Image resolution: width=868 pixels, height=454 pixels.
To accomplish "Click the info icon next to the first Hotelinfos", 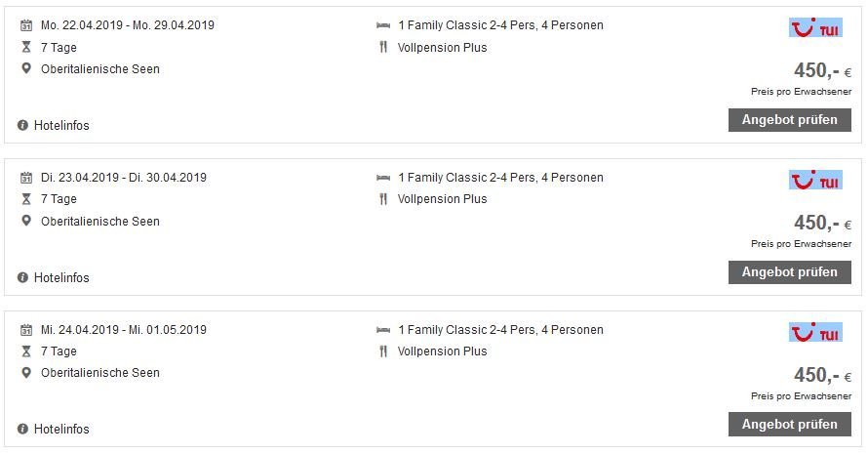I will [x=22, y=125].
